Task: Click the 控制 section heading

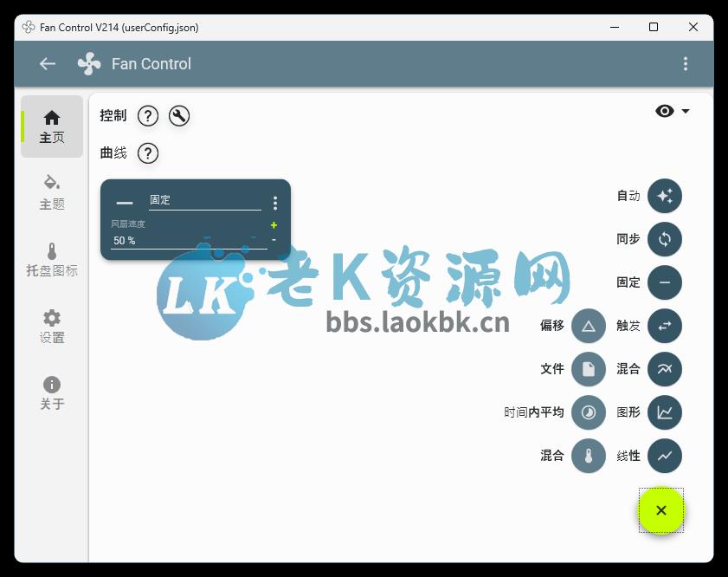Action: point(113,116)
